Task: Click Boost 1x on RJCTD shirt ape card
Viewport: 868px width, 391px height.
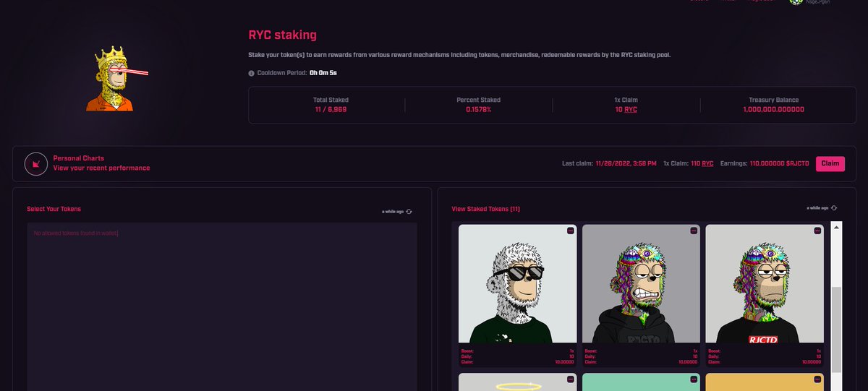Action: 765,351
